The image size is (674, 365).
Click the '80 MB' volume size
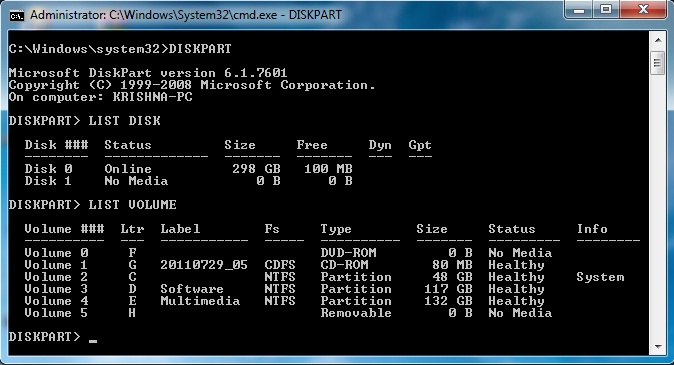(452, 265)
